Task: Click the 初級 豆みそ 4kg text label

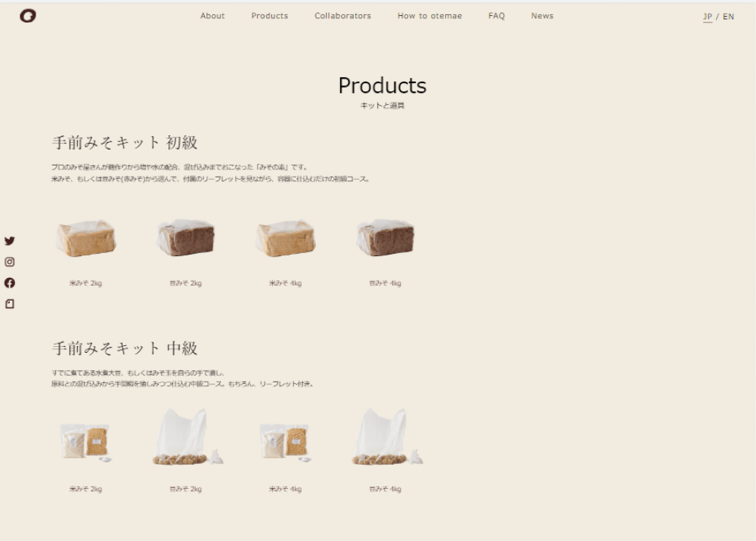Action: coord(385,283)
